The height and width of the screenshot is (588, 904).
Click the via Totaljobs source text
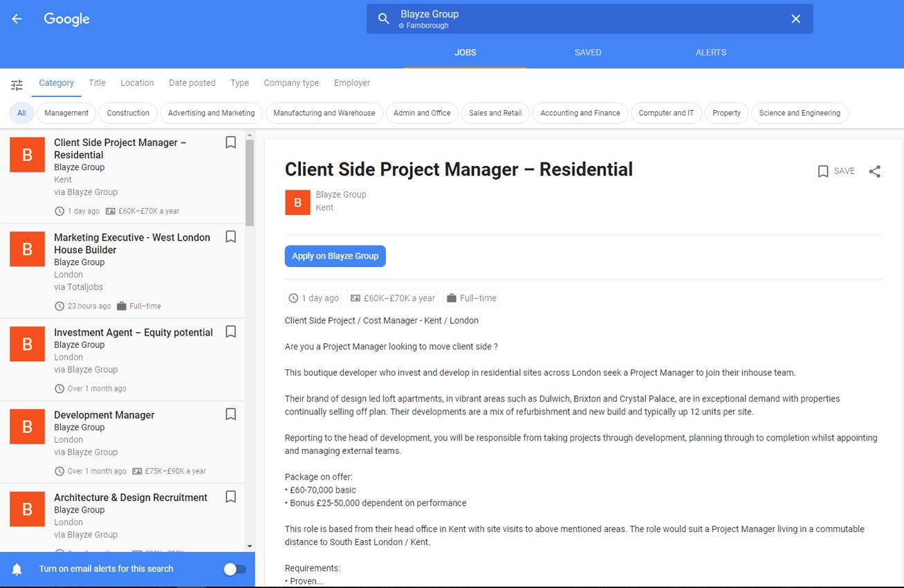[x=78, y=287]
